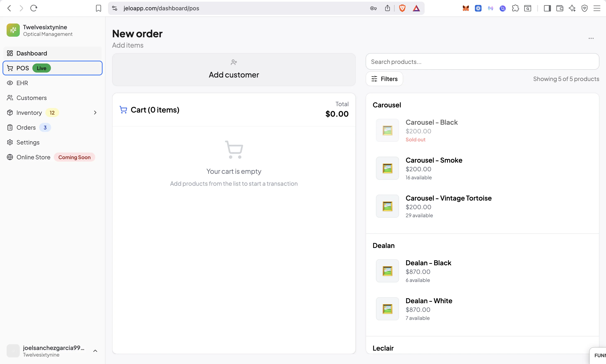Toggle the browser sidebar panel icon

click(547, 8)
